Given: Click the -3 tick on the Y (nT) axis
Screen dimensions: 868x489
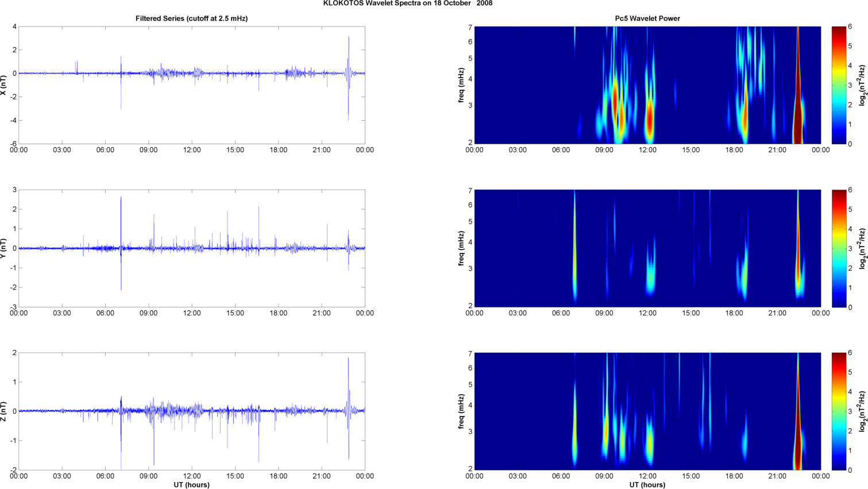Looking at the screenshot, I should 13,307.
